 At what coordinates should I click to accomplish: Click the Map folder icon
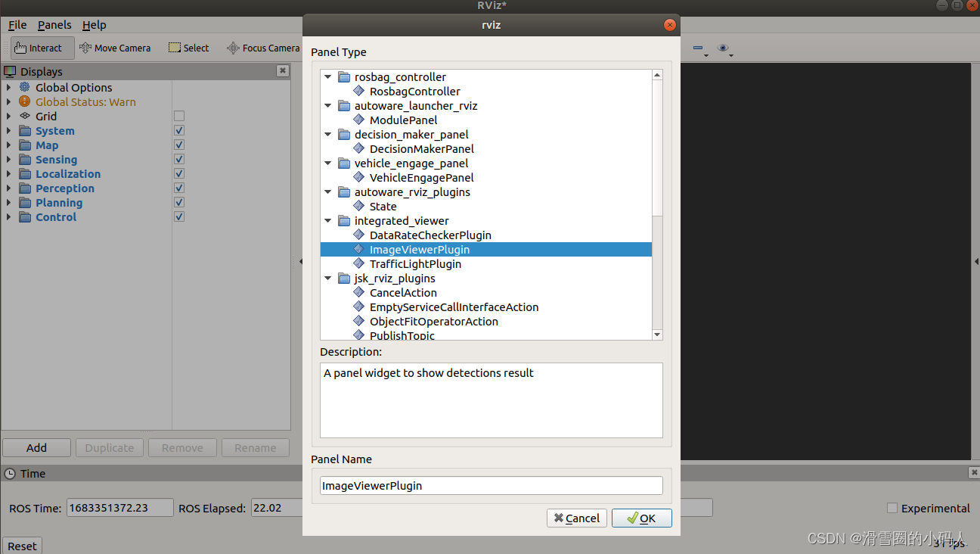coord(25,145)
